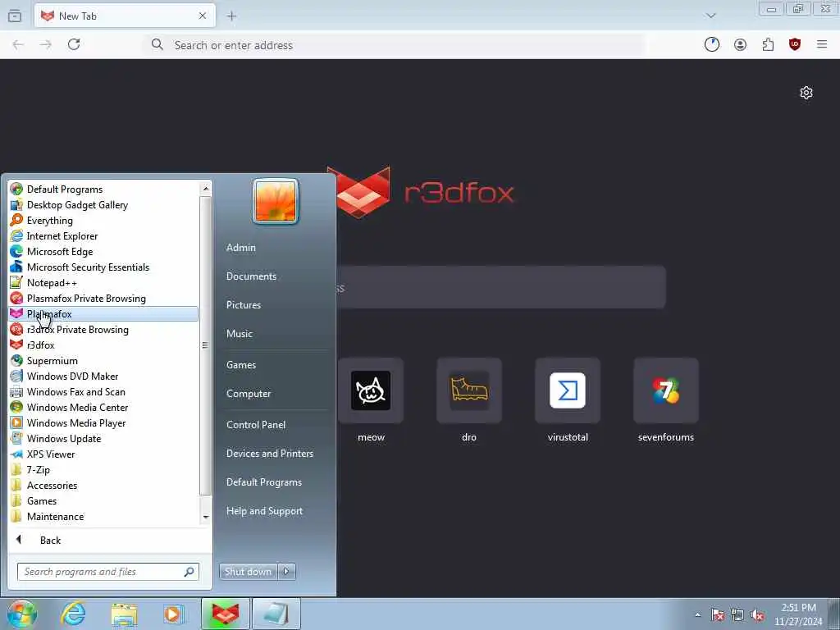Open Internet Explorer from the taskbar

point(73,614)
